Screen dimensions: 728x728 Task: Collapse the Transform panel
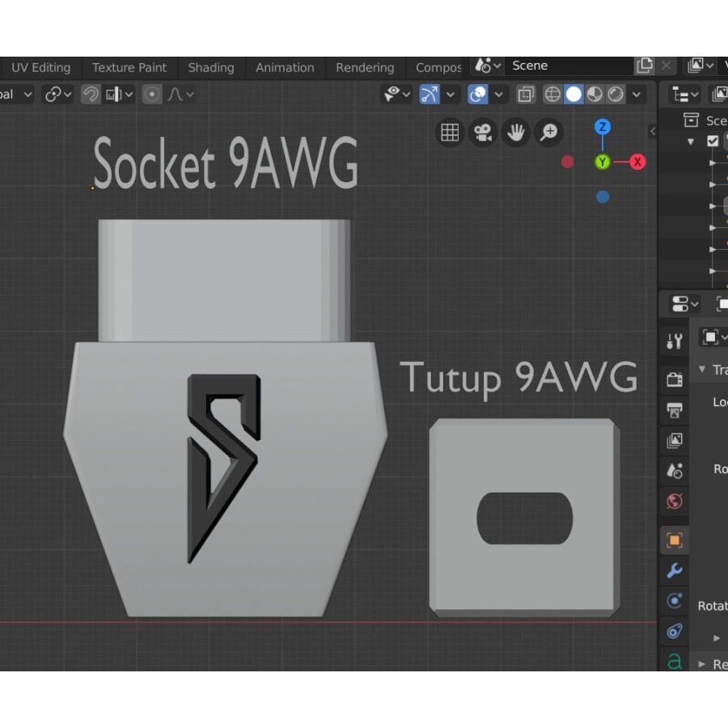click(x=702, y=370)
